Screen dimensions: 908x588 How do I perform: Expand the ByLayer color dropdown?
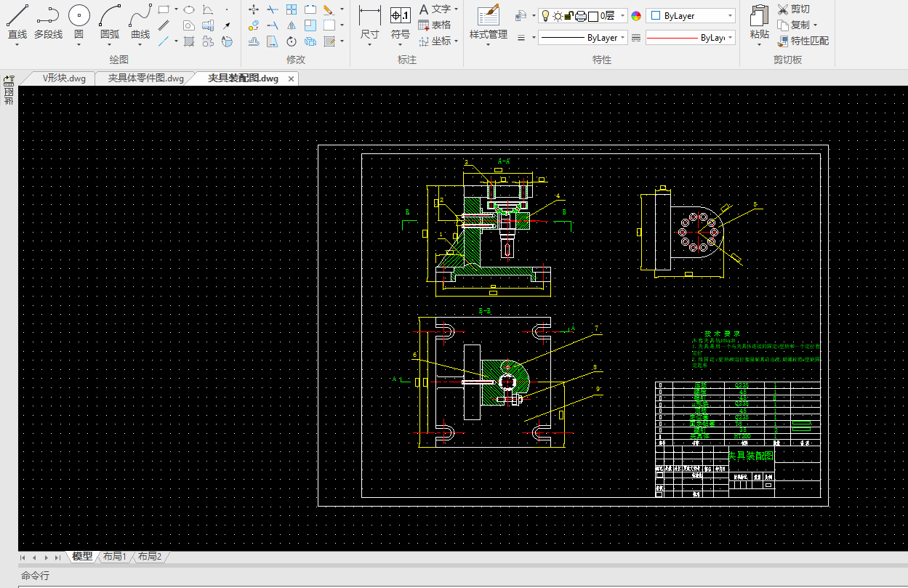click(691, 15)
